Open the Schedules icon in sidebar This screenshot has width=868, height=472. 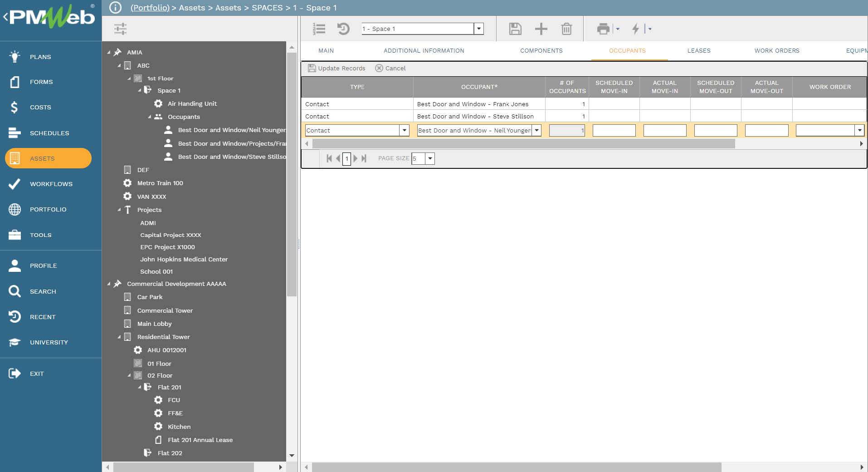[15, 133]
